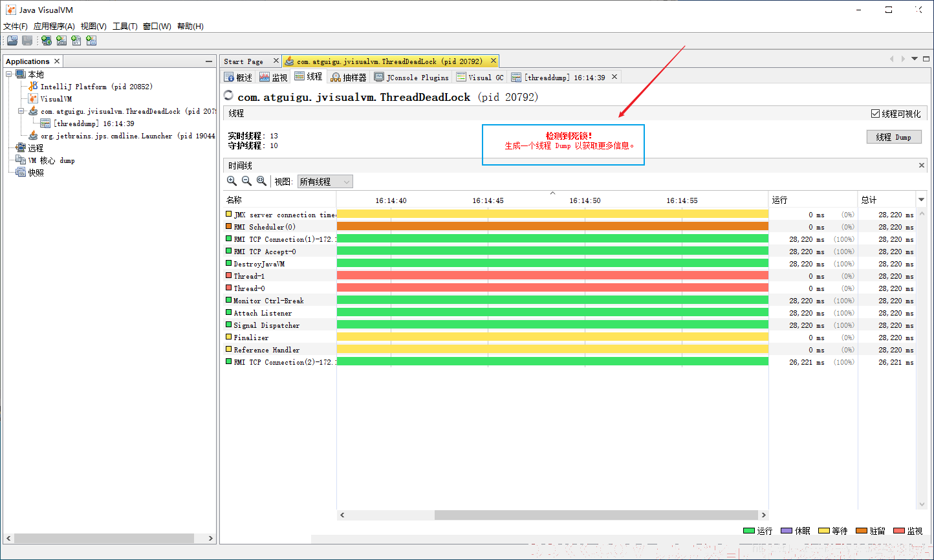Image resolution: width=934 pixels, height=560 pixels.
Task: Click the thread table vertical scrollbar down arrow
Action: tap(921, 505)
